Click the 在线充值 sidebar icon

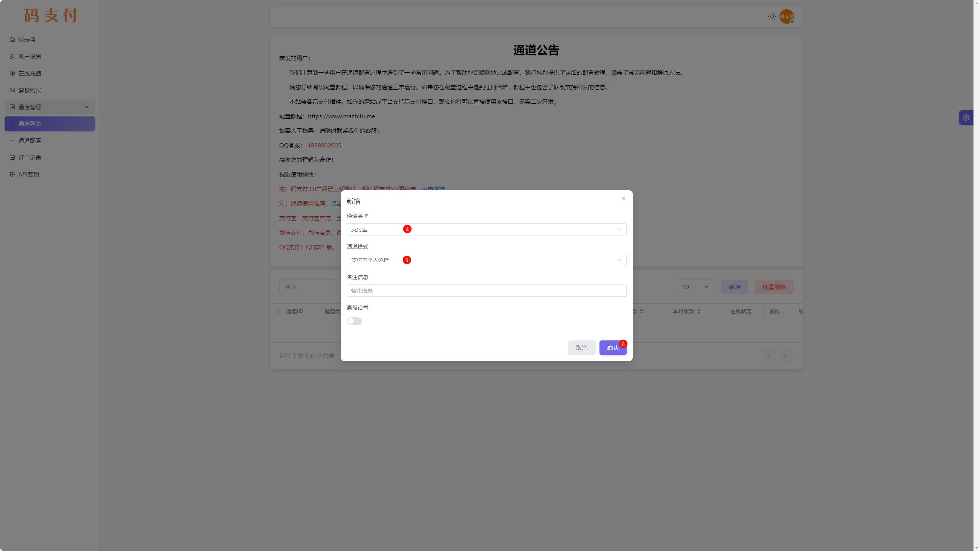(x=12, y=73)
